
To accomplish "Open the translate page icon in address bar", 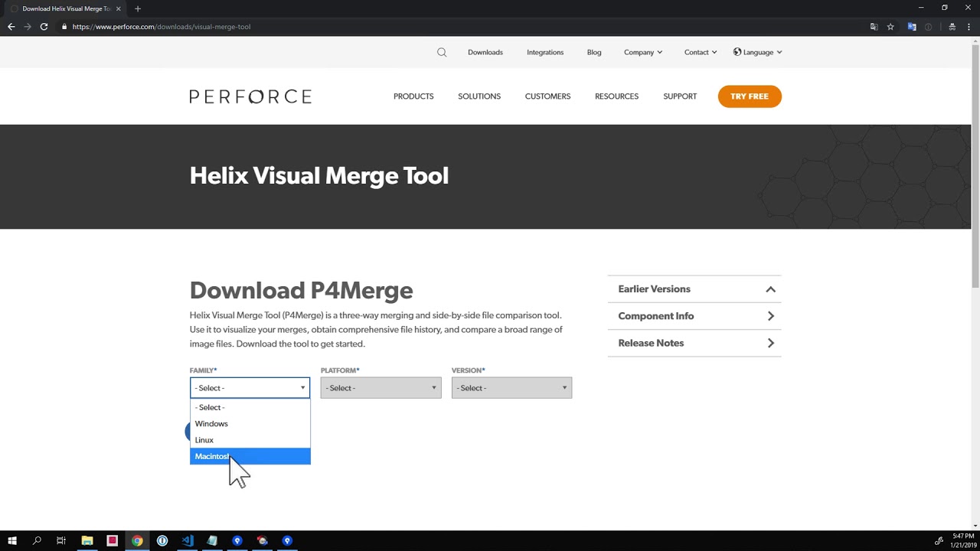I will 874,27.
